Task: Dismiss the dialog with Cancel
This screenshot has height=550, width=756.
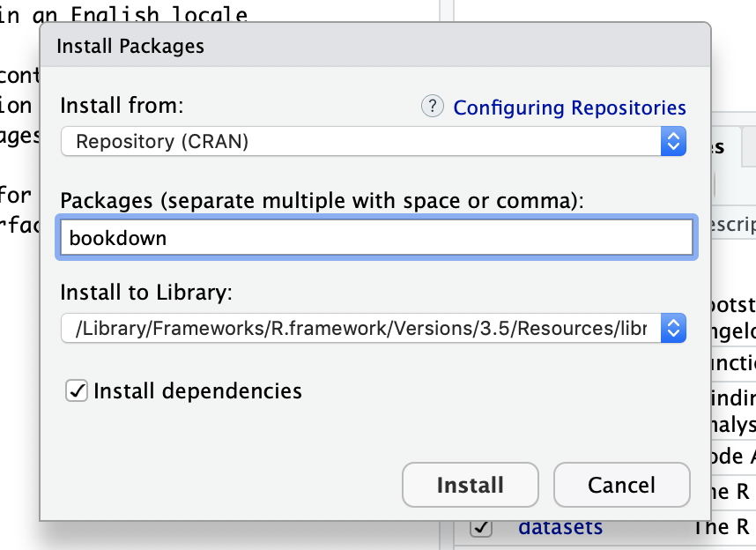Action: (621, 485)
